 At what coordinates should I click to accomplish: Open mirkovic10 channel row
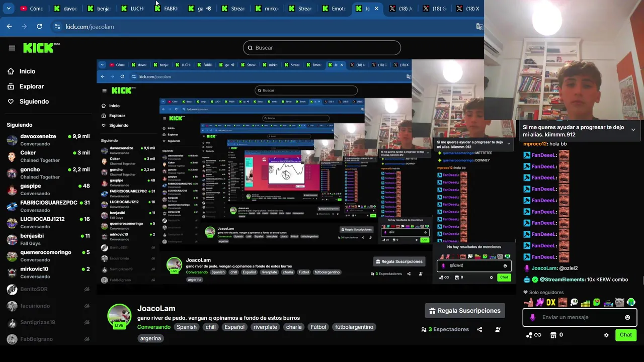coord(48,273)
